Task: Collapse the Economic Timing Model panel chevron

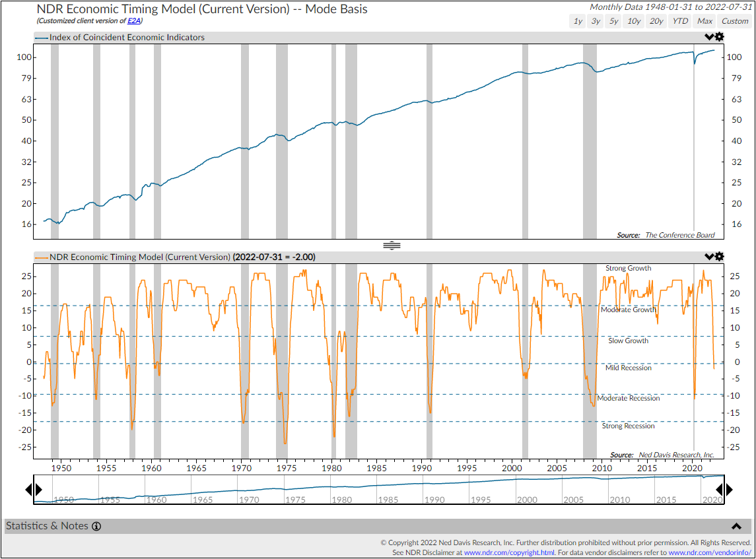Action: pyautogui.click(x=708, y=257)
